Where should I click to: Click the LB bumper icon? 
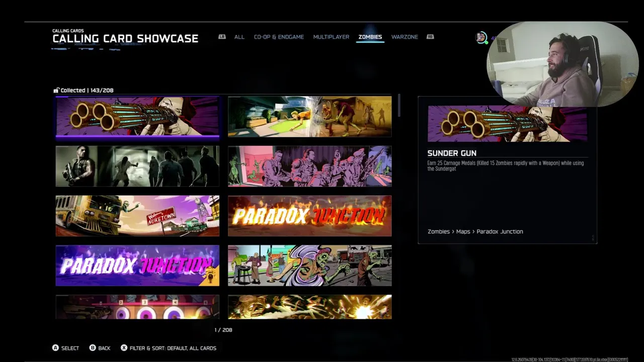(x=222, y=37)
